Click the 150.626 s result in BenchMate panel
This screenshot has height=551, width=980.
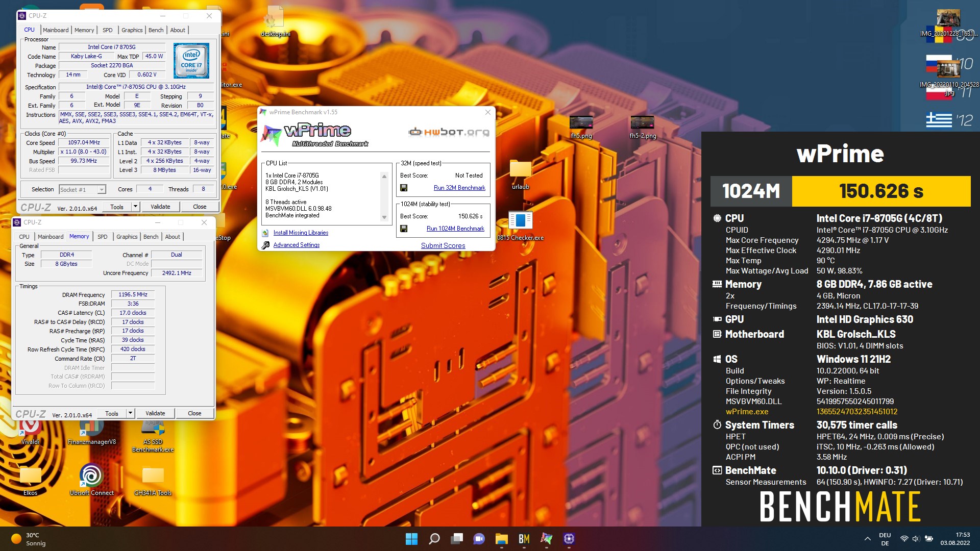[x=881, y=191]
